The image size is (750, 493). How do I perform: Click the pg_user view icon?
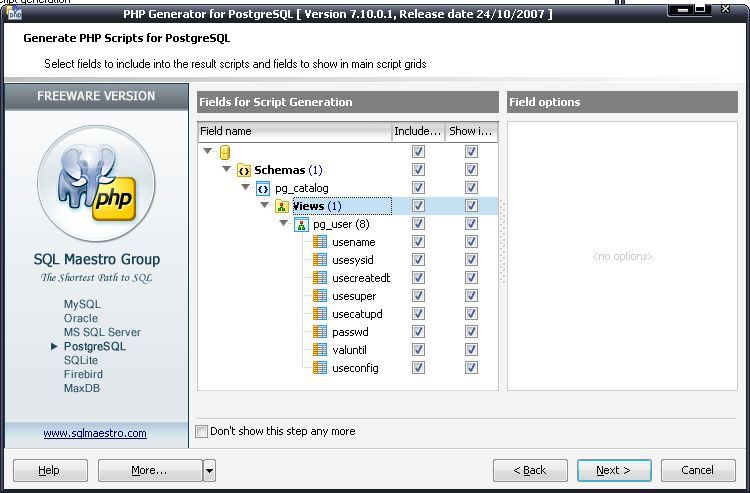point(301,224)
